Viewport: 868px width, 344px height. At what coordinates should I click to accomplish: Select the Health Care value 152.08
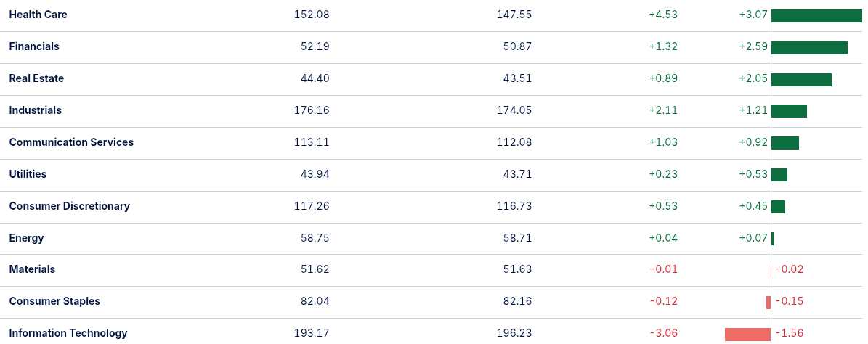312,15
